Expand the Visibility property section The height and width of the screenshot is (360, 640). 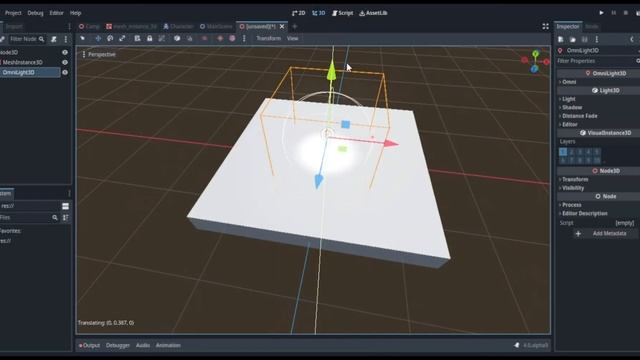click(x=572, y=188)
